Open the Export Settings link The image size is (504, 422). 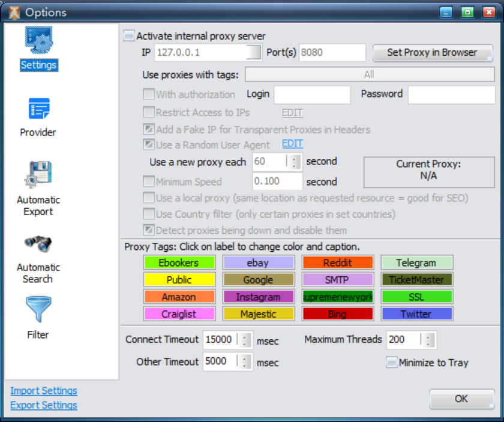[44, 405]
